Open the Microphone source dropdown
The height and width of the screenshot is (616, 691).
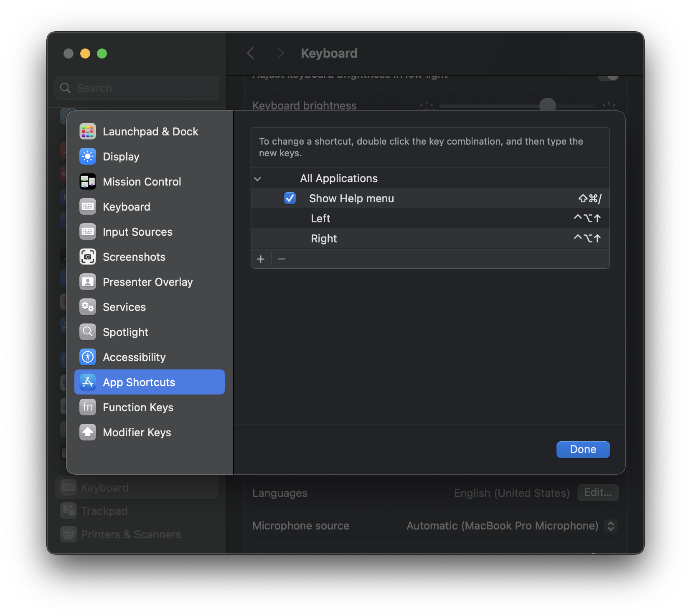click(x=610, y=526)
